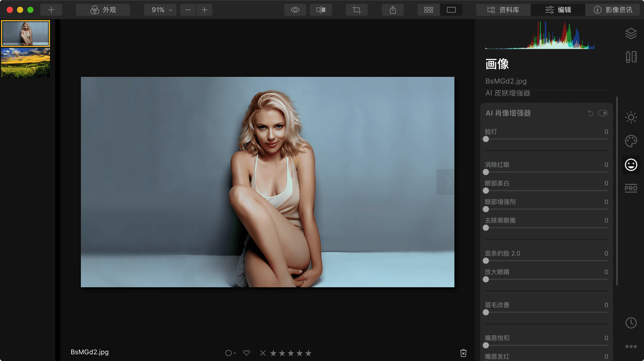Click the 眼部增强剂 slider handle
Screen dimensions: 644x361
[x=486, y=209]
